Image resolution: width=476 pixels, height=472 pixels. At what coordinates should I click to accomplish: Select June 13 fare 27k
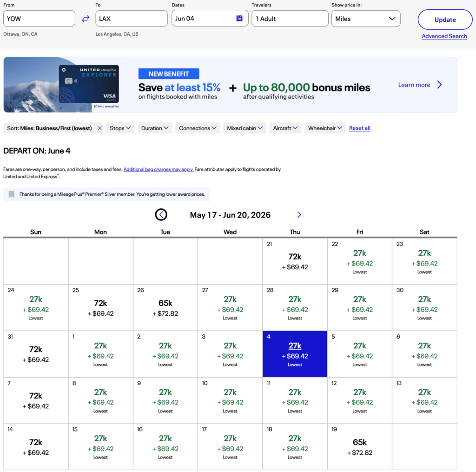(424, 401)
